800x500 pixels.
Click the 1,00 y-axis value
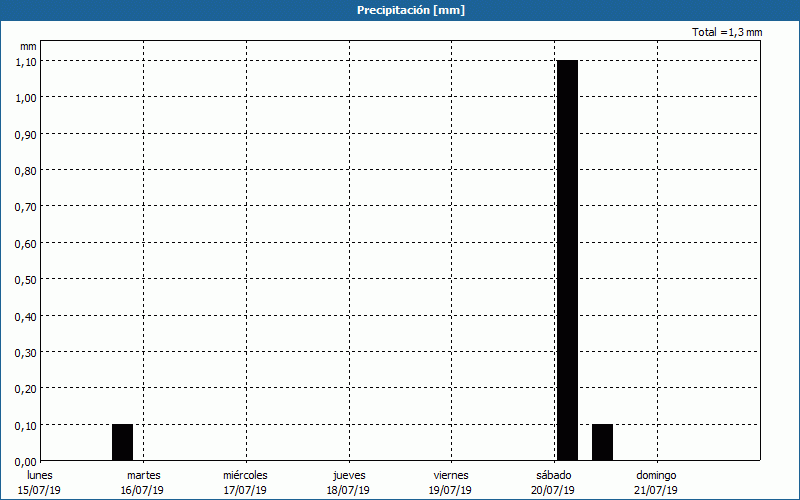pyautogui.click(x=26, y=98)
